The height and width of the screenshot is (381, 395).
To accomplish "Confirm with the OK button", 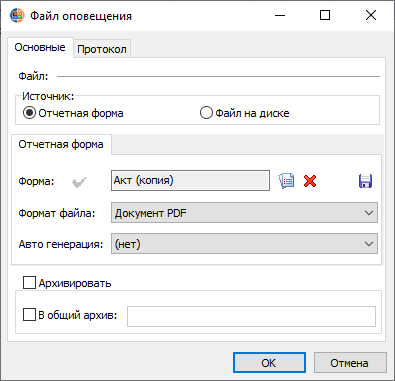I will click(x=269, y=363).
